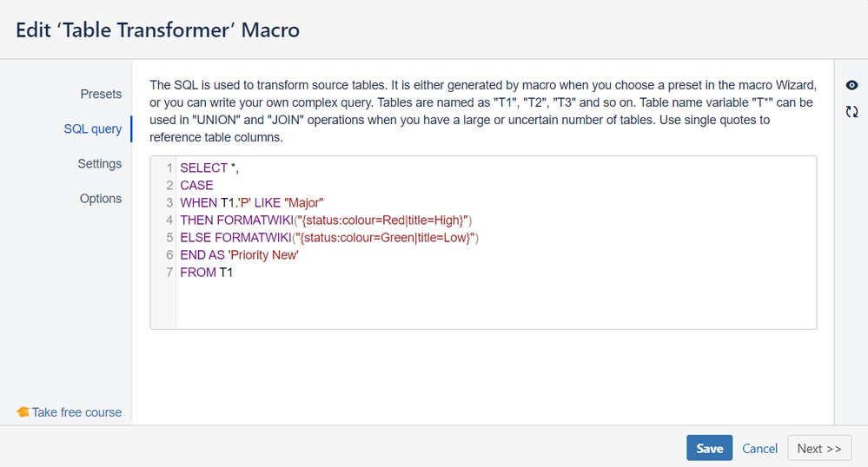Toggle the eye preview icon
The image size is (868, 467).
click(852, 85)
